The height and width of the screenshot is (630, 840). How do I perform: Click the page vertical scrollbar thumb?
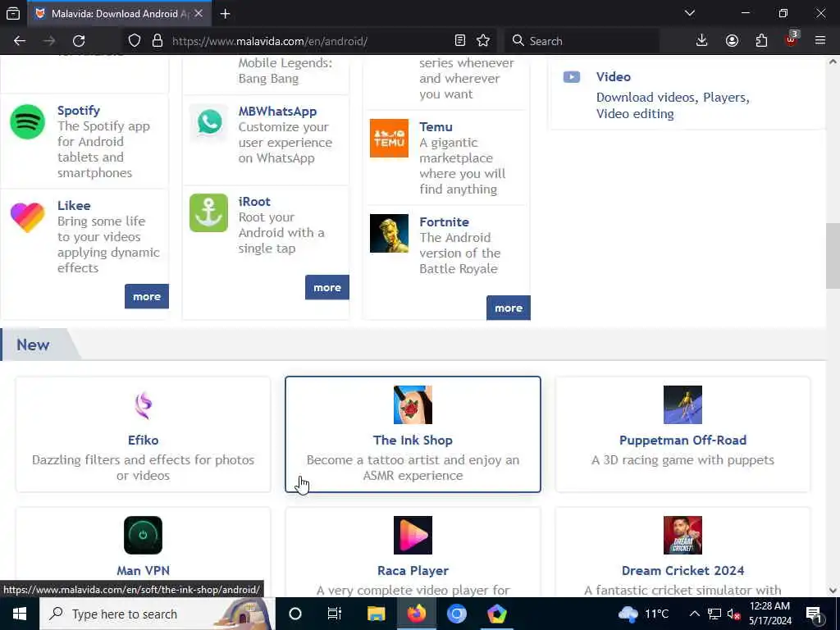point(833,256)
